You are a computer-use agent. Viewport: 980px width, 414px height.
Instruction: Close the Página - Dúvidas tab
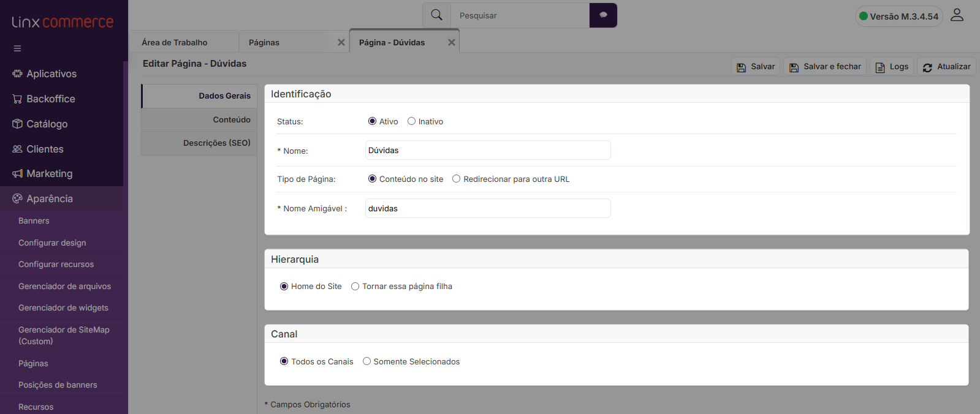(452, 42)
